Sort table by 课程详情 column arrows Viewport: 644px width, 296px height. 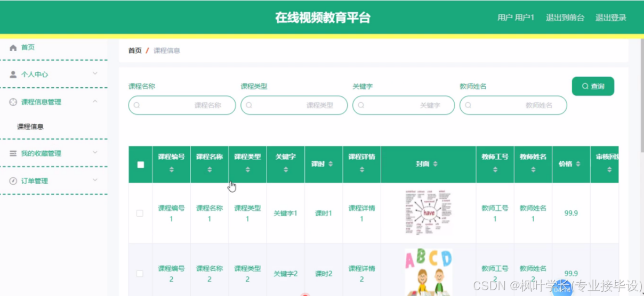coord(362,170)
